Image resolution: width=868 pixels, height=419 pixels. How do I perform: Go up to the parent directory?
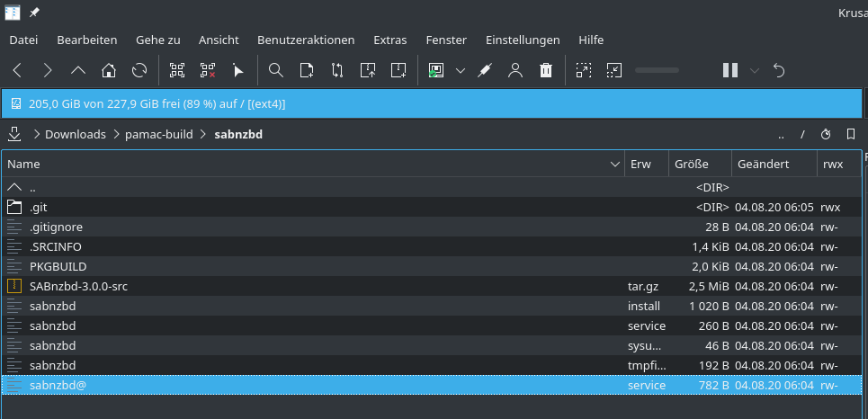point(78,70)
